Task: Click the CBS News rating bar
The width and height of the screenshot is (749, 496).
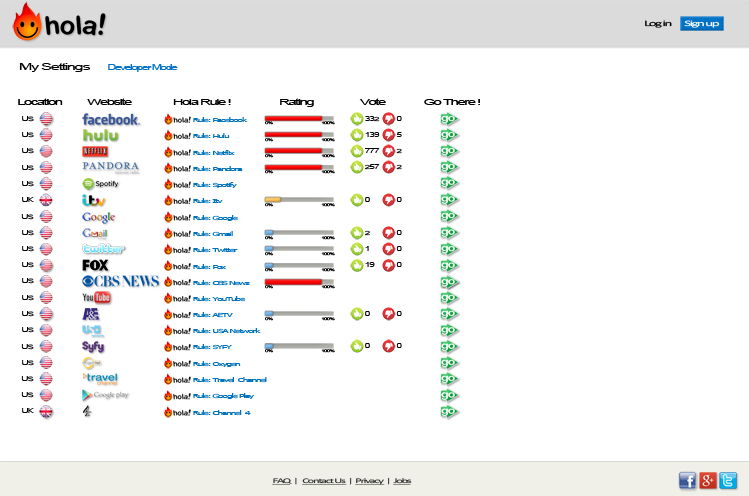Action: pyautogui.click(x=300, y=282)
